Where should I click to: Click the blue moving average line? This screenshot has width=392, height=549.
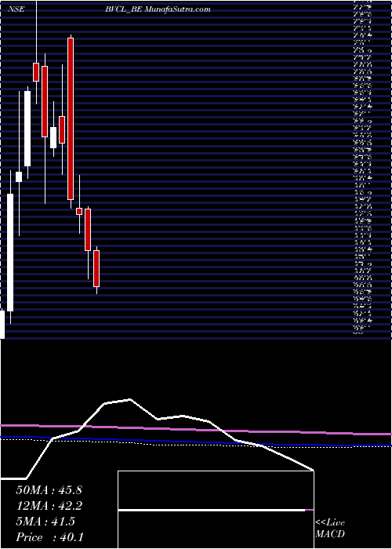pyautogui.click(x=196, y=442)
